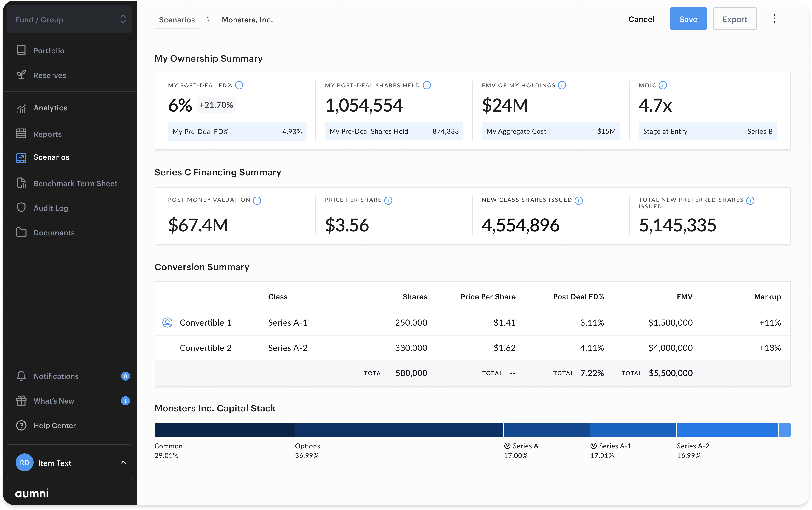Image resolution: width=812 pixels, height=510 pixels.
Task: Click the Options segment of capital stack bar
Action: [399, 430]
